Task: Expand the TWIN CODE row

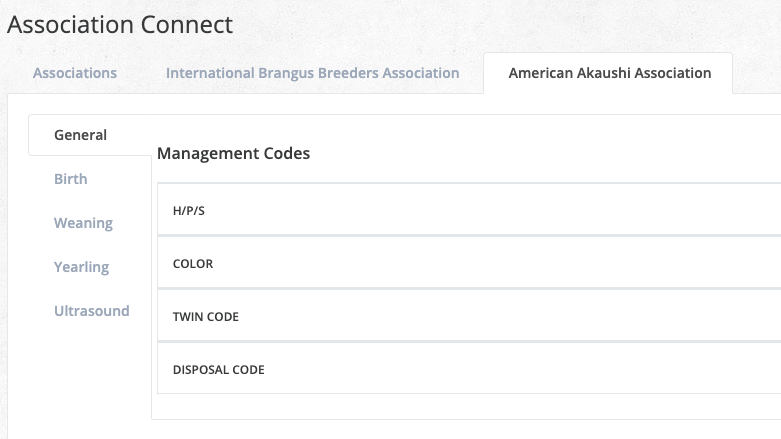Action: coord(468,317)
